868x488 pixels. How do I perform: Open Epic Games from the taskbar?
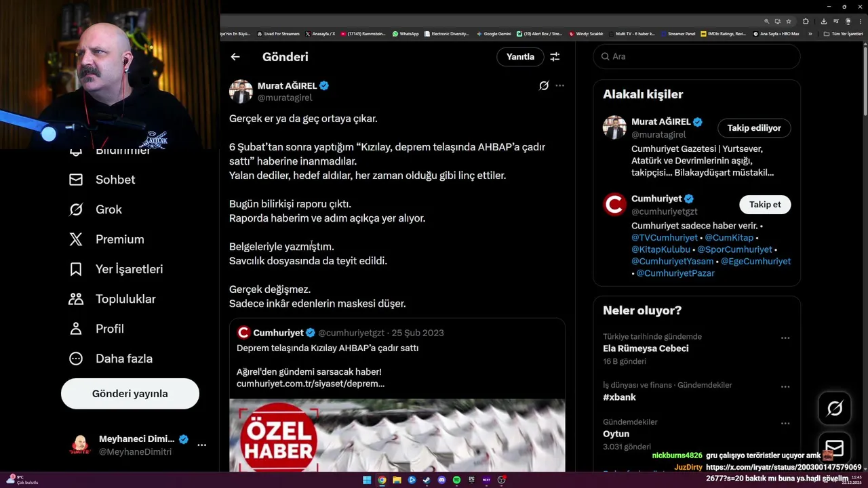[x=471, y=480]
